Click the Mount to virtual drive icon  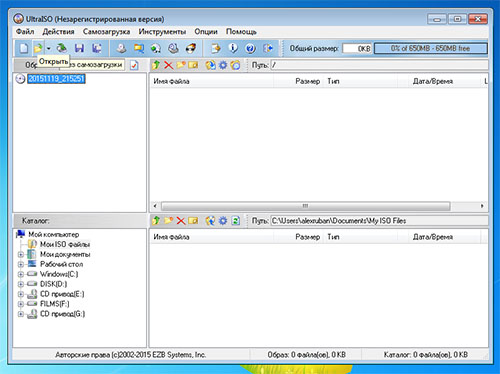173,48
